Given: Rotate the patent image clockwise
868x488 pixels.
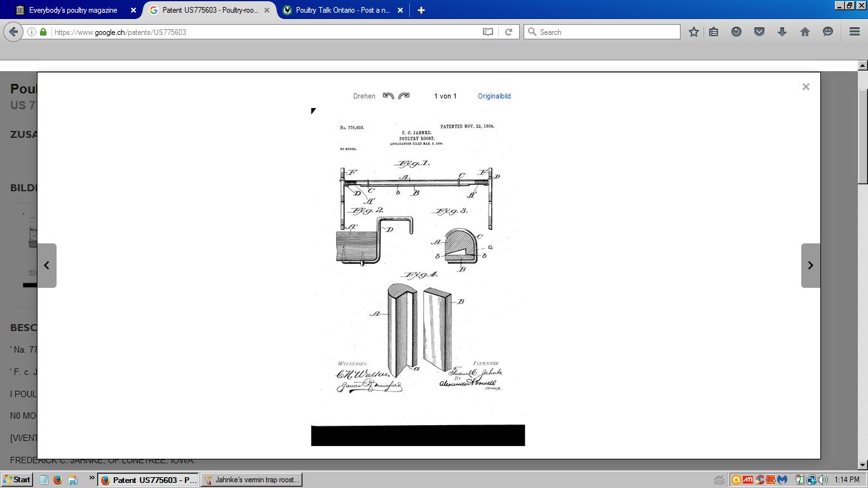Looking at the screenshot, I should point(404,96).
